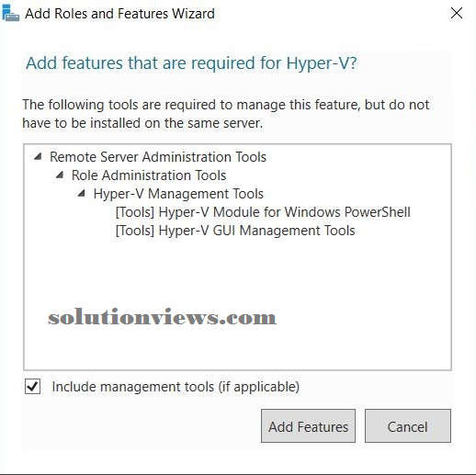The width and height of the screenshot is (476, 475).
Task: Click the wizard server icon in title bar
Action: pos(11,14)
